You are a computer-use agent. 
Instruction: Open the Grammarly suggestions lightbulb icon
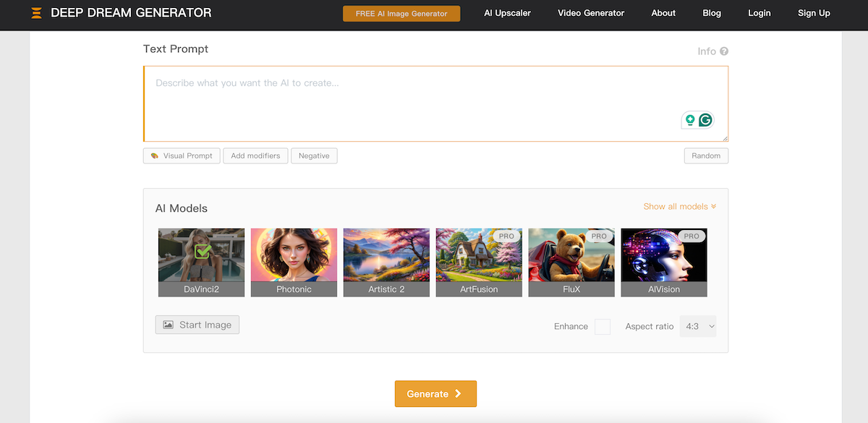[689, 120]
